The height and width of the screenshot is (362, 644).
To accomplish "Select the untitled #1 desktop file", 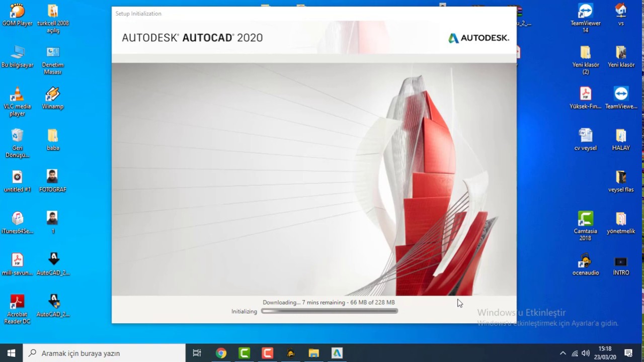I will pyautogui.click(x=17, y=182).
